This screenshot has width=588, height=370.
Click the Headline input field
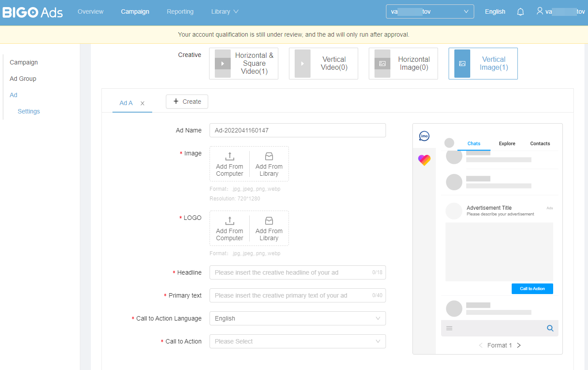coord(291,272)
